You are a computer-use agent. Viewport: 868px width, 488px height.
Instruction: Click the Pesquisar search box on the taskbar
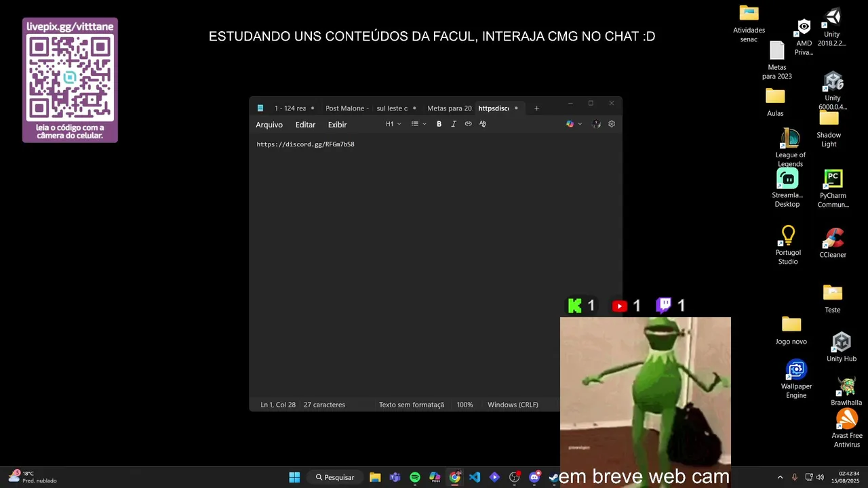(x=335, y=477)
